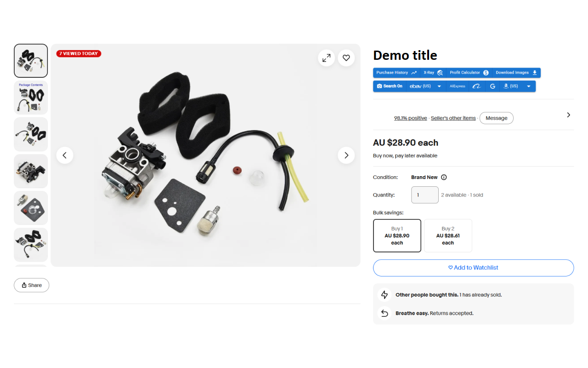
Task: Click Add to Watchlist button
Action: (474, 268)
